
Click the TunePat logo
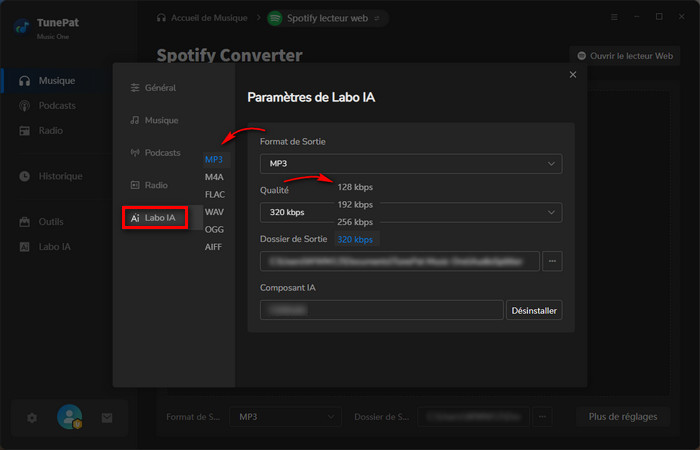click(22, 27)
